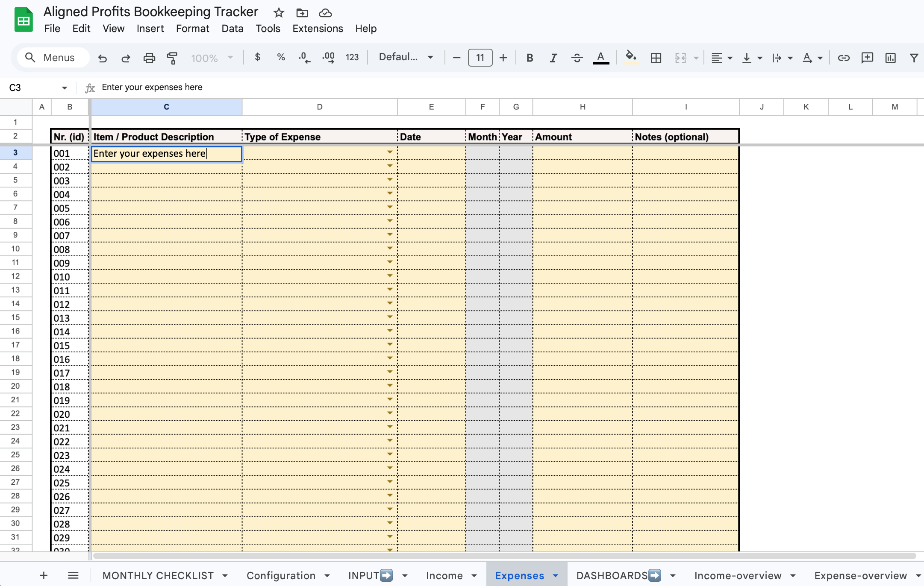The width and height of the screenshot is (924, 586).
Task: Click the paint format icon
Action: pyautogui.click(x=172, y=58)
